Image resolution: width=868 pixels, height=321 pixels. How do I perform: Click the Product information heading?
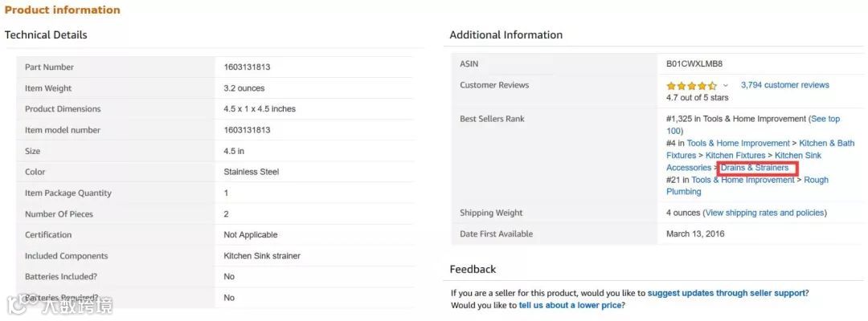click(63, 10)
